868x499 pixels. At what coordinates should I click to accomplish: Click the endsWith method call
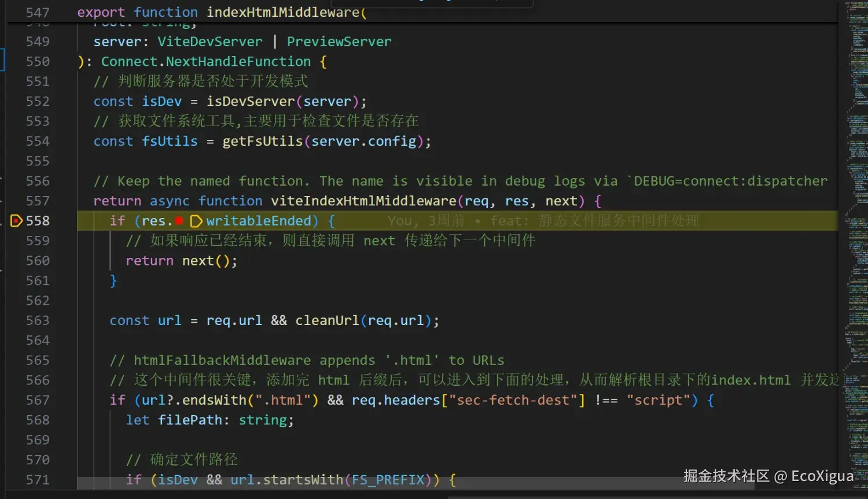pos(214,400)
